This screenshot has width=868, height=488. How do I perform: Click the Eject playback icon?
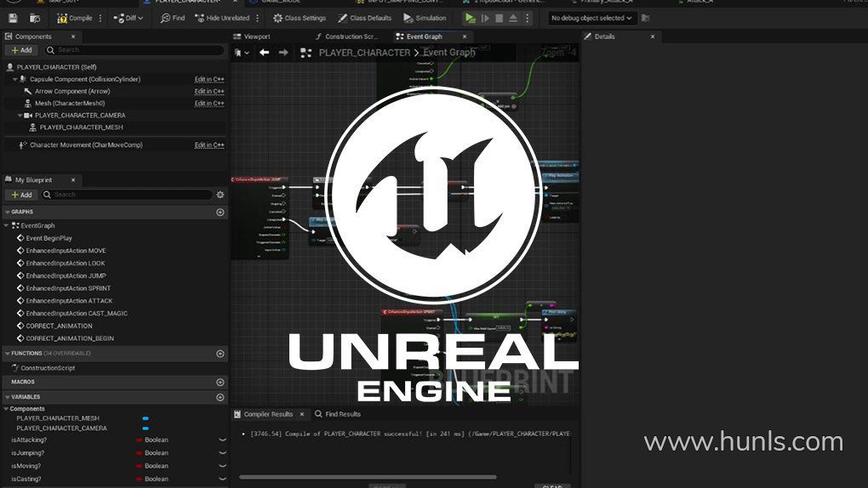(x=513, y=18)
